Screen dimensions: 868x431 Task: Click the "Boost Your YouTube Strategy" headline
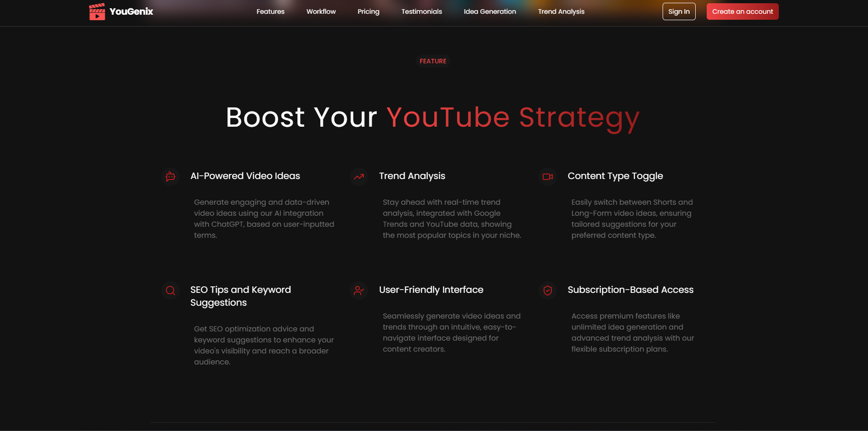[x=432, y=118]
